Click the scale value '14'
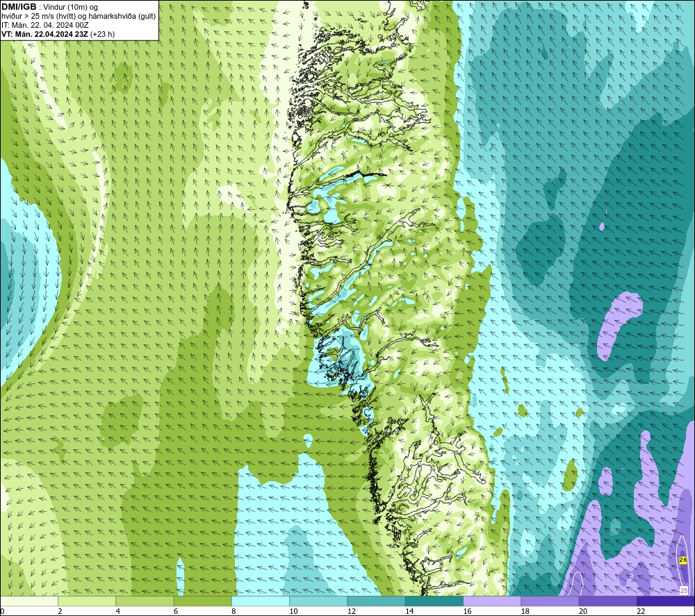 click(x=409, y=611)
